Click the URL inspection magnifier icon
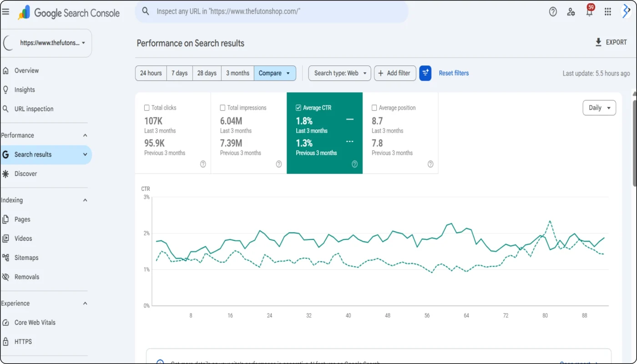This screenshot has width=637, height=364. (6, 109)
